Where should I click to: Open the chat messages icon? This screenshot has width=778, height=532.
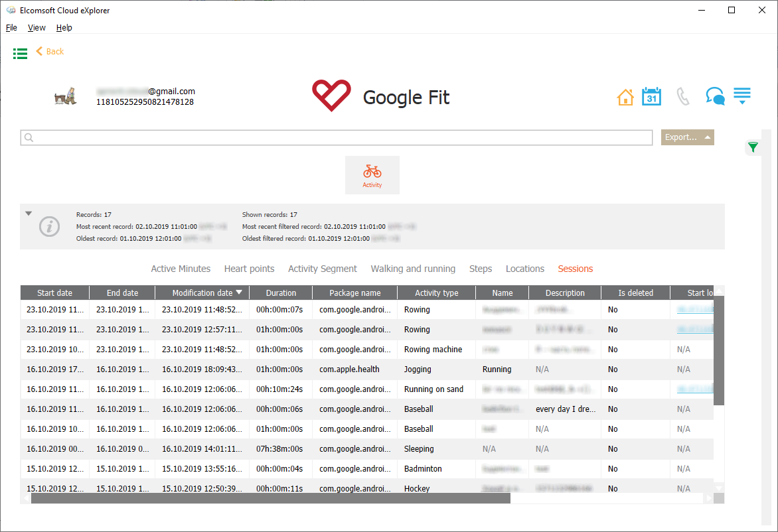[x=715, y=96]
